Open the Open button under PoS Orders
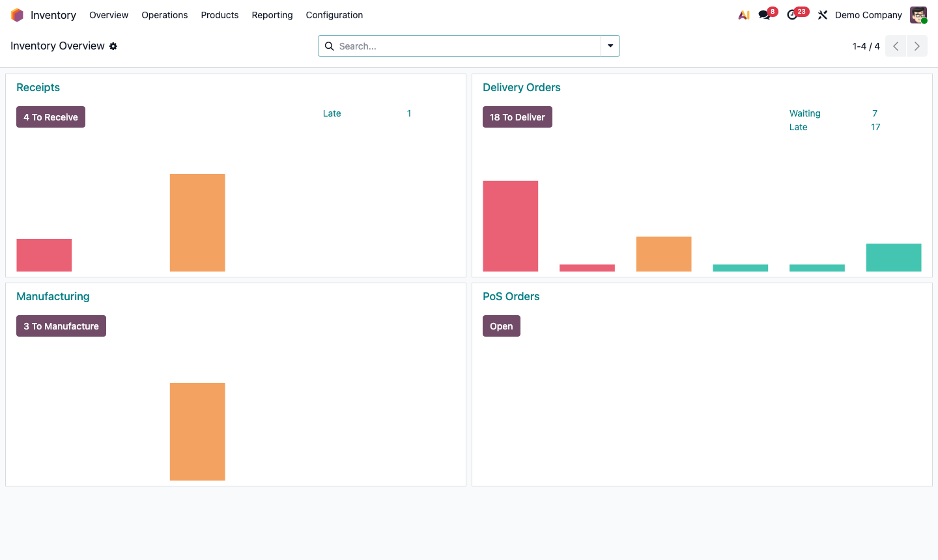 tap(501, 326)
